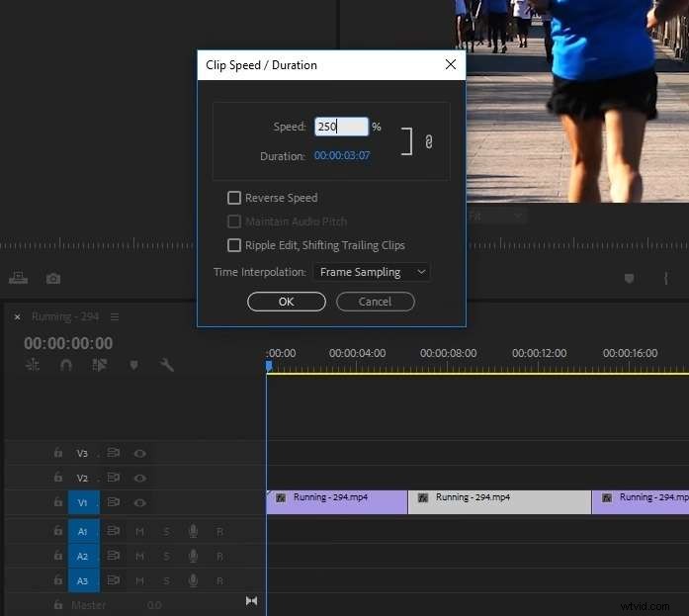The image size is (689, 616).
Task: Confirm the dialog with OK
Action: coord(287,302)
